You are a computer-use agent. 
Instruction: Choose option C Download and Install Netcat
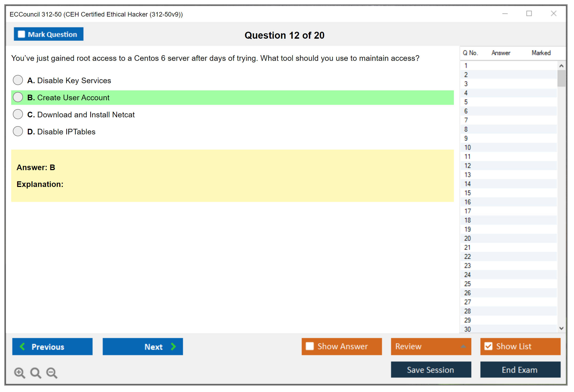click(18, 114)
